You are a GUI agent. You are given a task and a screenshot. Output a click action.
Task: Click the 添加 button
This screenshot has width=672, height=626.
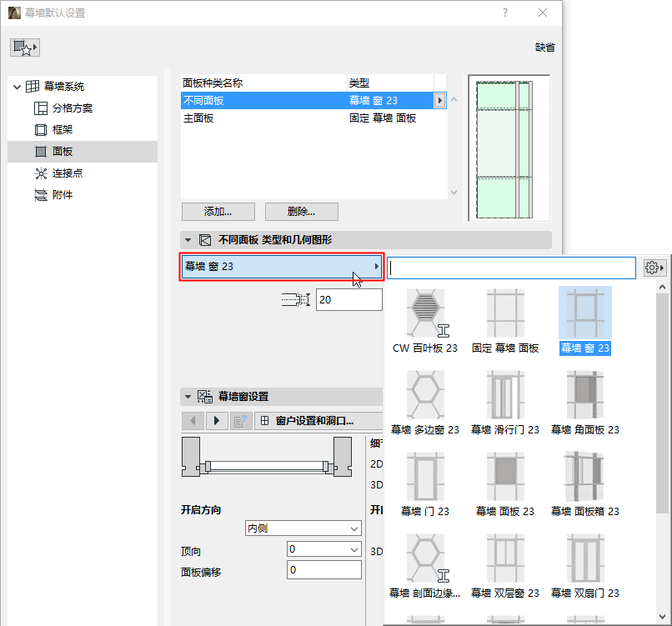coord(218,211)
